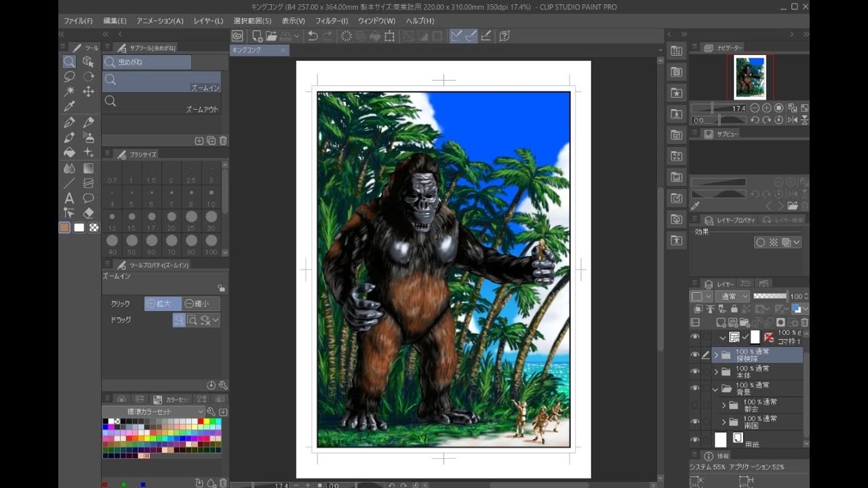Expand the 南国 layer folder

tap(724, 422)
